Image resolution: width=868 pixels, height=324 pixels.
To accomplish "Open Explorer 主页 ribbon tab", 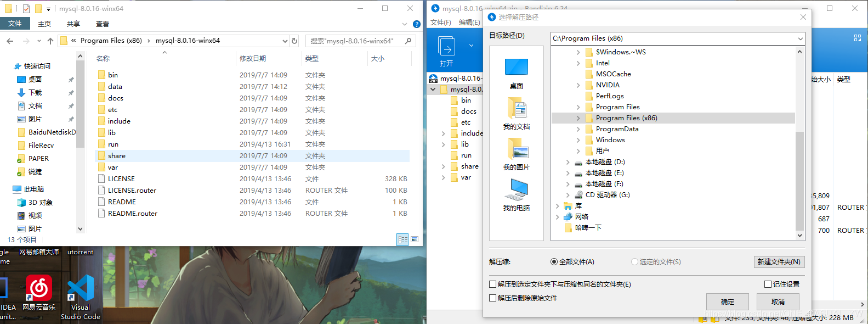I will 44,24.
